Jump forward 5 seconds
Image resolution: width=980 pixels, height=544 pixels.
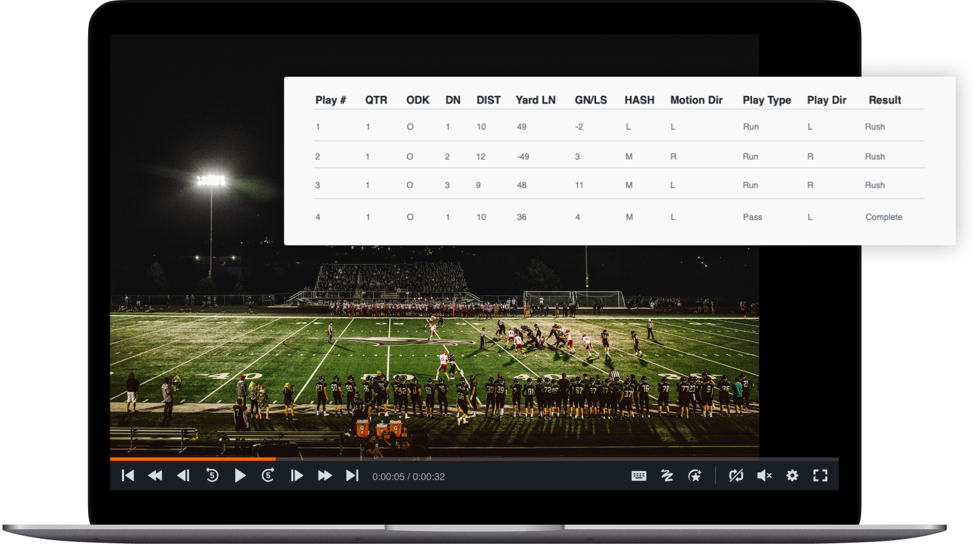point(268,476)
